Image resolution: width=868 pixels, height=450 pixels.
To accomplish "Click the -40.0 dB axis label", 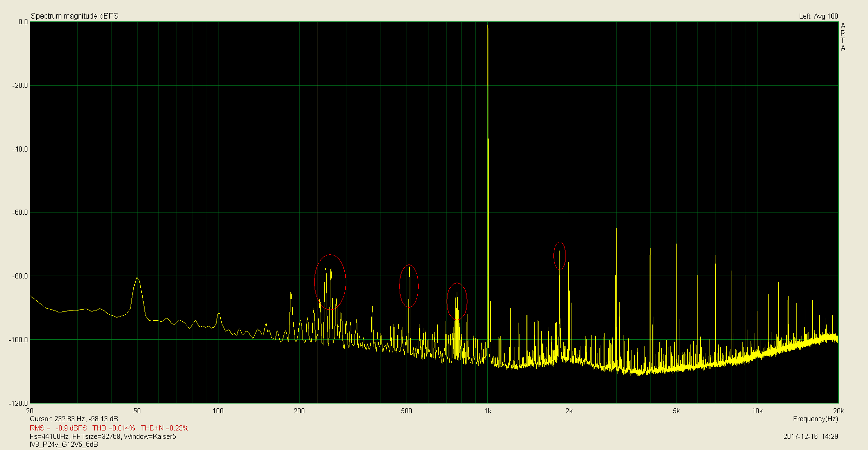I will pyautogui.click(x=20, y=149).
